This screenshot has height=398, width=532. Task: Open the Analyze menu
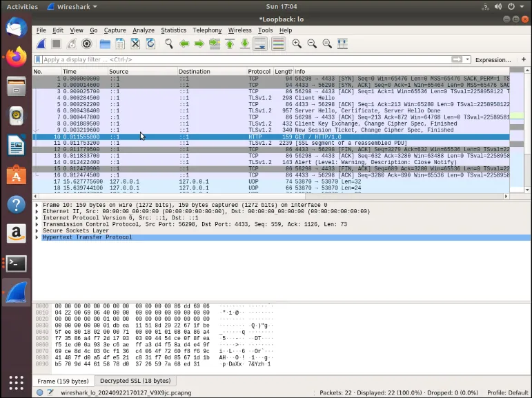tap(144, 30)
